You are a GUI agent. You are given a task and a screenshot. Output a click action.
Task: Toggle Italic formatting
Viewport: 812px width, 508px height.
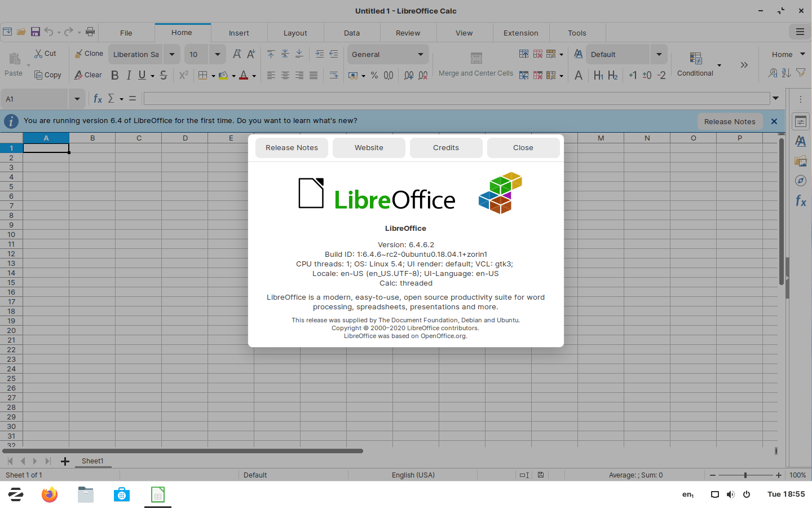129,75
